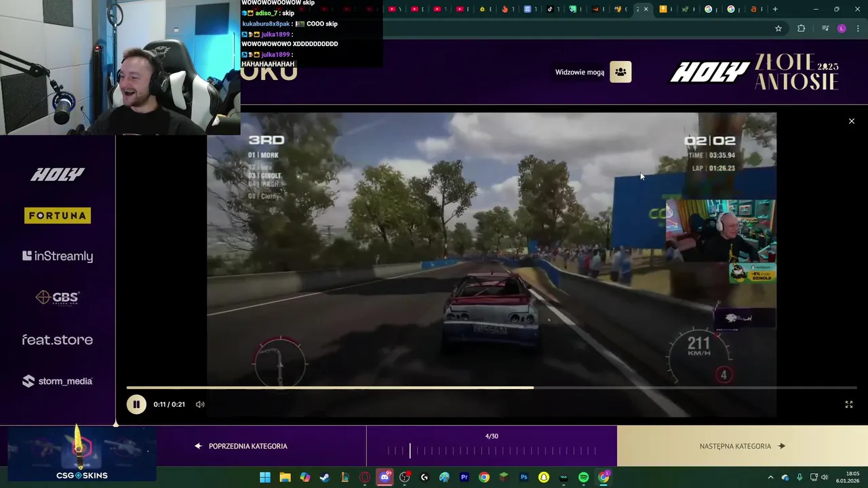The width and height of the screenshot is (868, 488).
Task: Enter fullscreen mode in video player
Action: coord(848,405)
